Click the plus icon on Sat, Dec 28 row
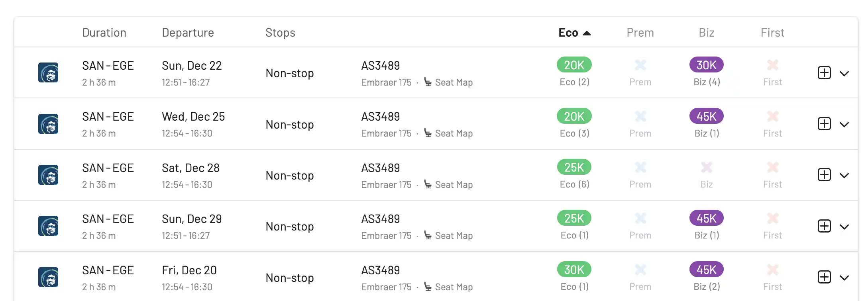The width and height of the screenshot is (868, 301). click(824, 175)
